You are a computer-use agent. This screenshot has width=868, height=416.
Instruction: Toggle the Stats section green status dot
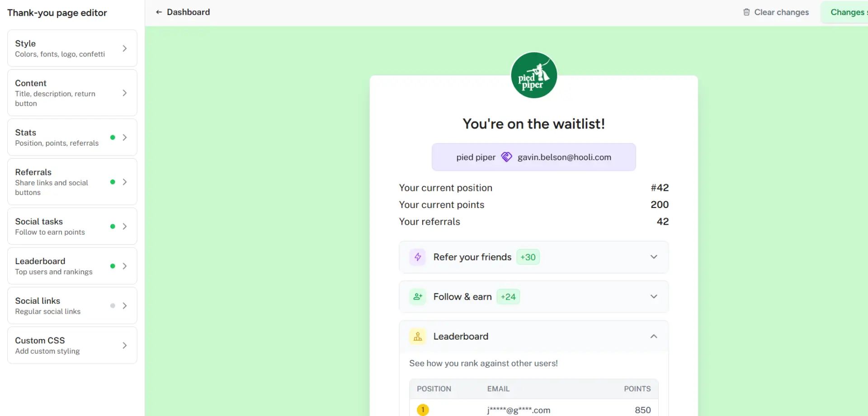pyautogui.click(x=113, y=137)
